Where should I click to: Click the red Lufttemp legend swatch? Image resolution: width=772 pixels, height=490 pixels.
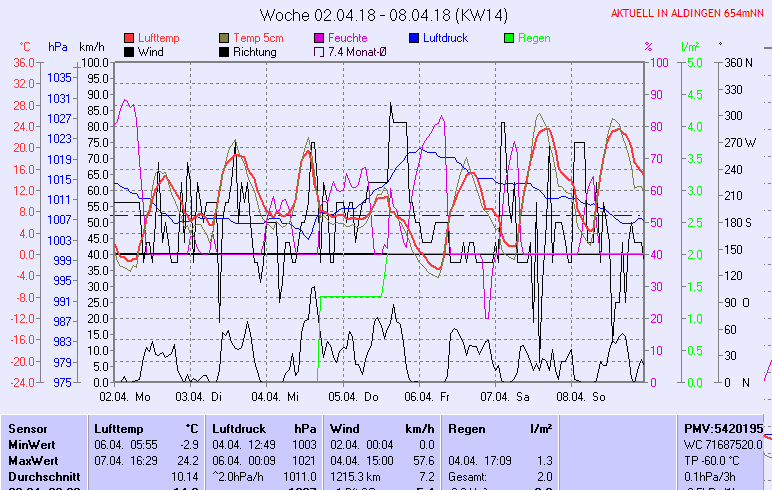[x=130, y=38]
